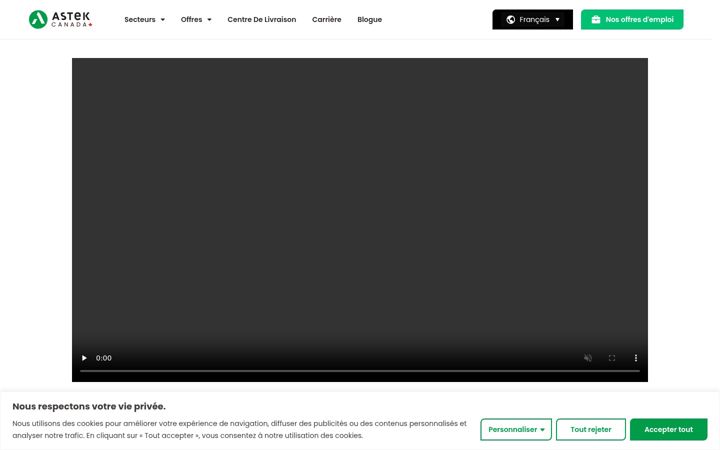The width and height of the screenshot is (720, 450).
Task: Expand the Offres dropdown menu
Action: 196,19
